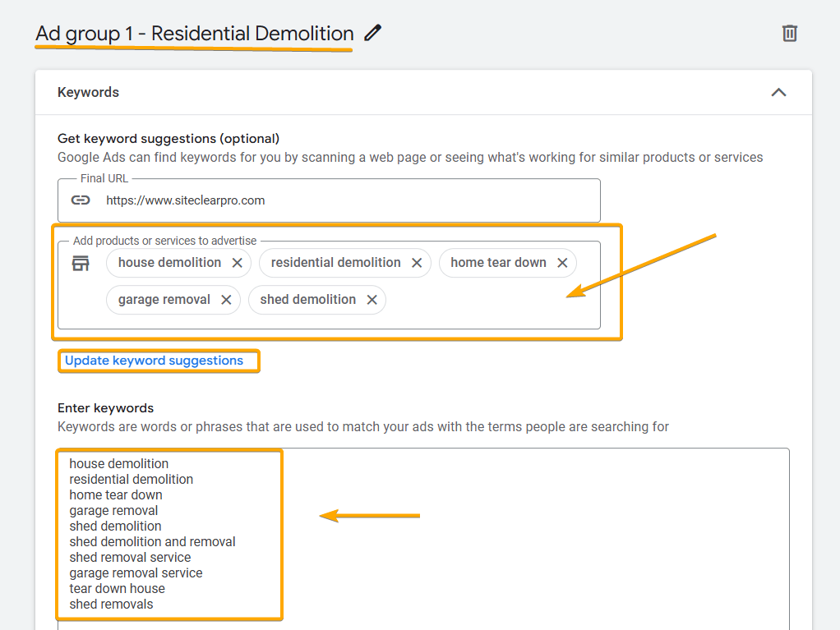Remove the "residential demolition" chip

coord(418,262)
